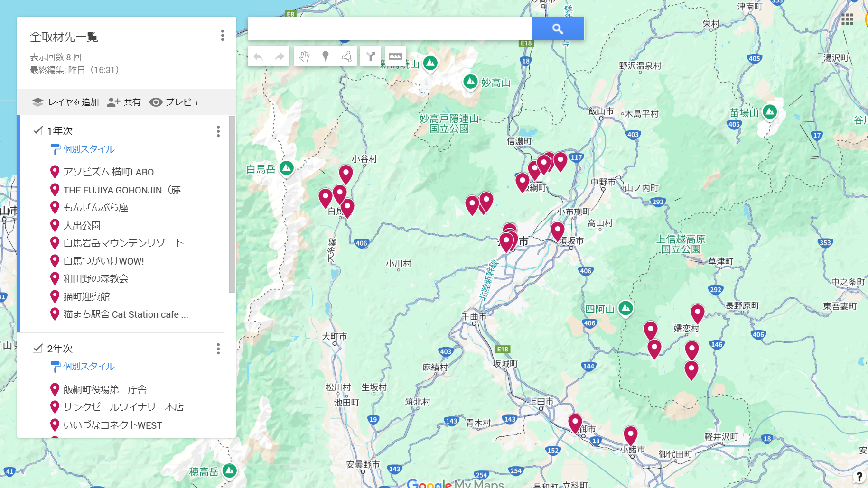
Task: Click the paint roller icon under 2年次
Action: click(55, 367)
